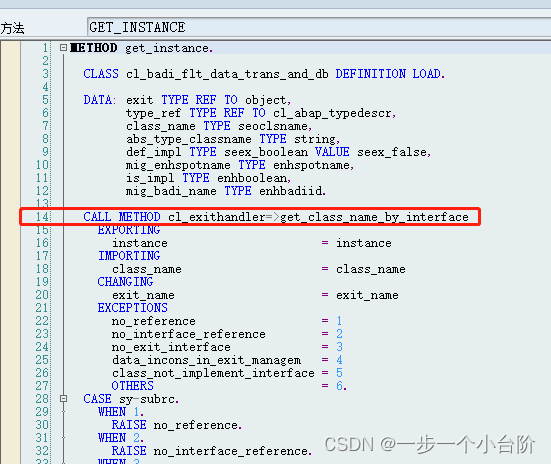Click exception number 5 on line 26

coord(339,373)
